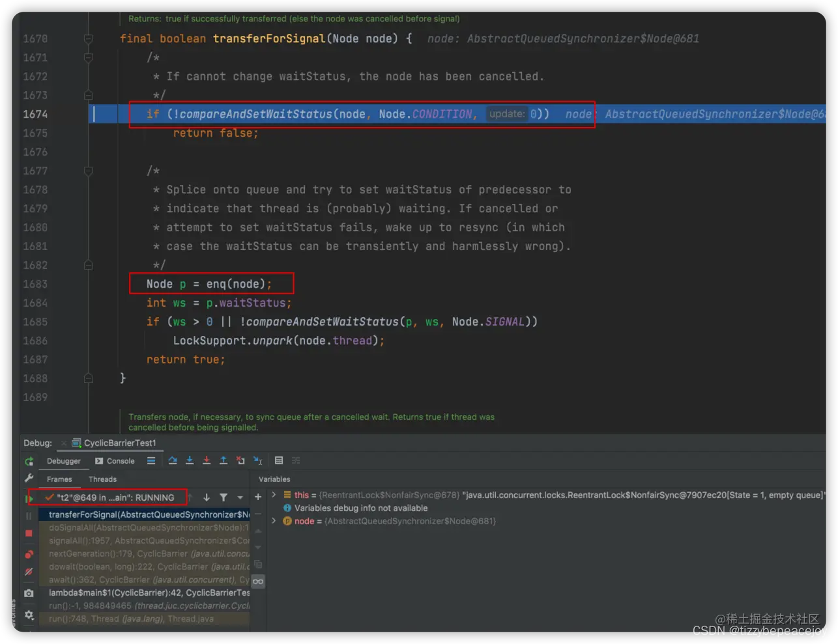This screenshot has height=644, width=838.
Task: Click the remove watch minus icon
Action: point(258,514)
